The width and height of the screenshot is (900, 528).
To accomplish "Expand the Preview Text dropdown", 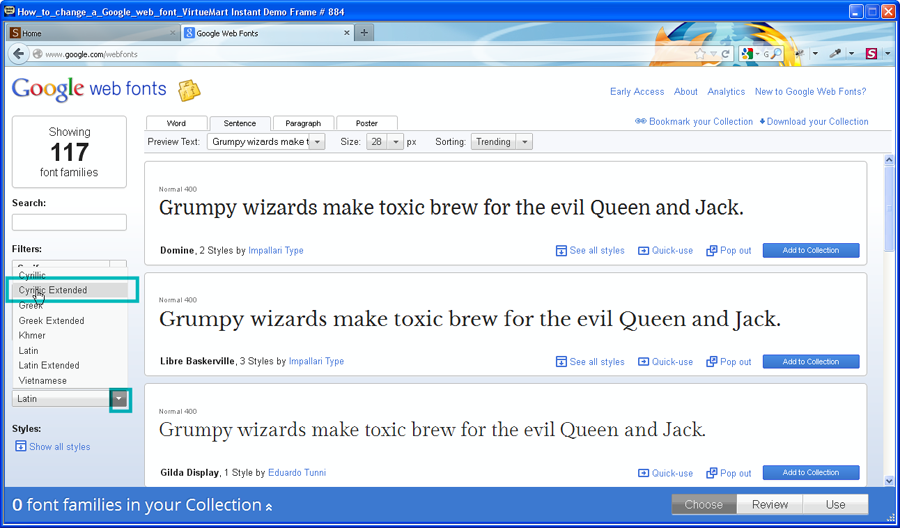I will click(x=318, y=142).
